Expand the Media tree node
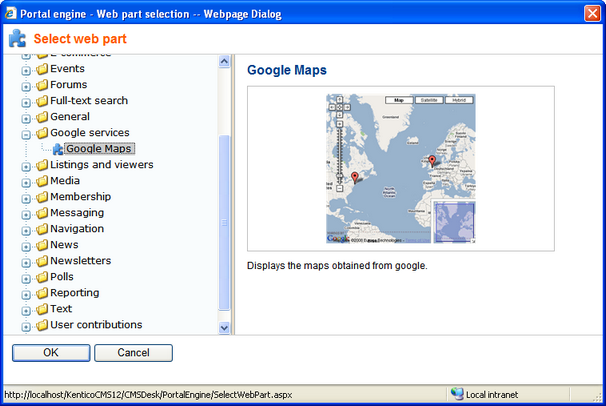The height and width of the screenshot is (406, 606). [26, 183]
